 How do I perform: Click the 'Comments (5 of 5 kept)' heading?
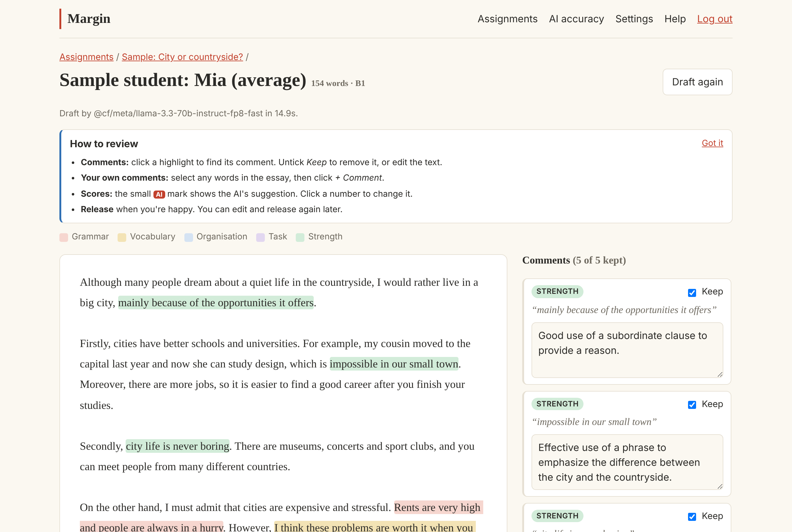[x=574, y=260]
